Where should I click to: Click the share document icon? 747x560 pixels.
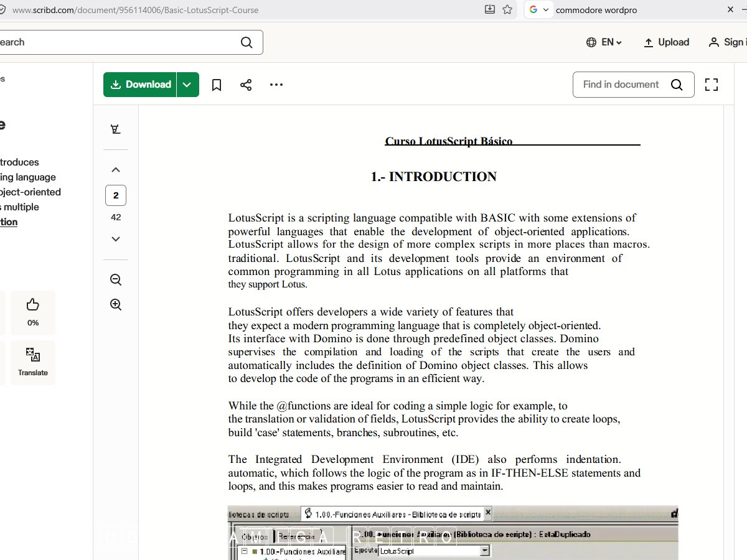(x=246, y=85)
